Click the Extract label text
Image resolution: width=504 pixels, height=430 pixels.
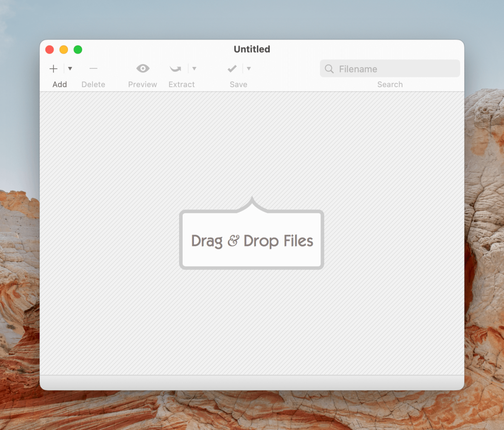(x=182, y=84)
